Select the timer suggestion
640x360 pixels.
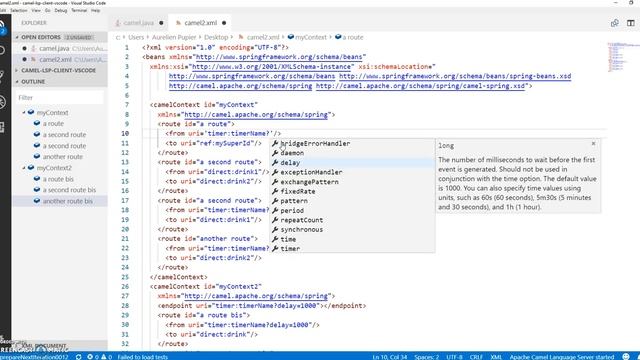click(x=352, y=249)
